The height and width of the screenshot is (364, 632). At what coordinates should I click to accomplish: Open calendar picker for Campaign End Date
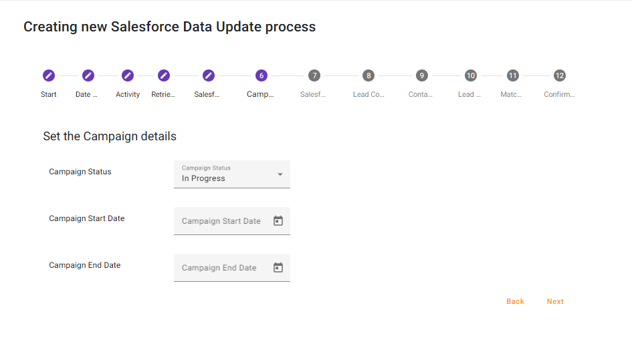(x=278, y=268)
